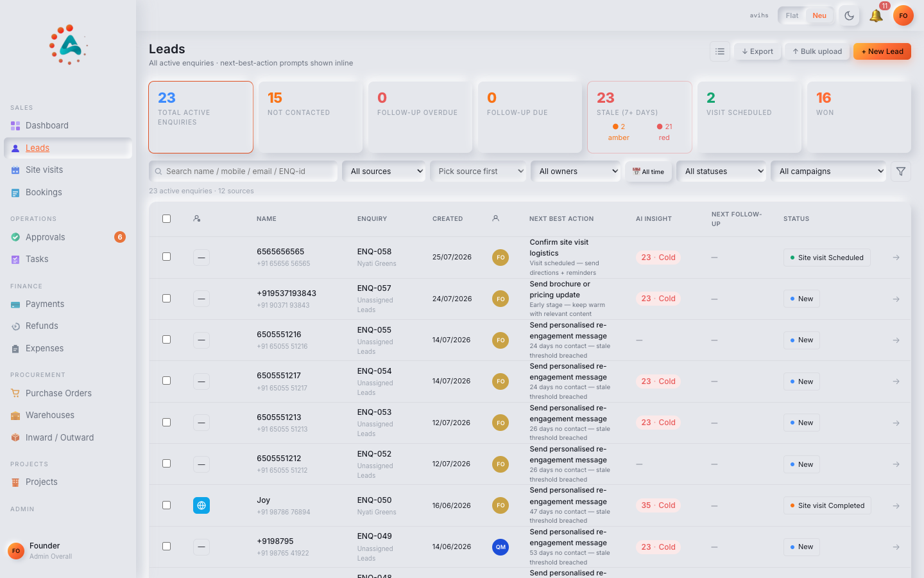The height and width of the screenshot is (578, 924).
Task: Select checkbox for lead 6505551217
Action: (x=166, y=381)
